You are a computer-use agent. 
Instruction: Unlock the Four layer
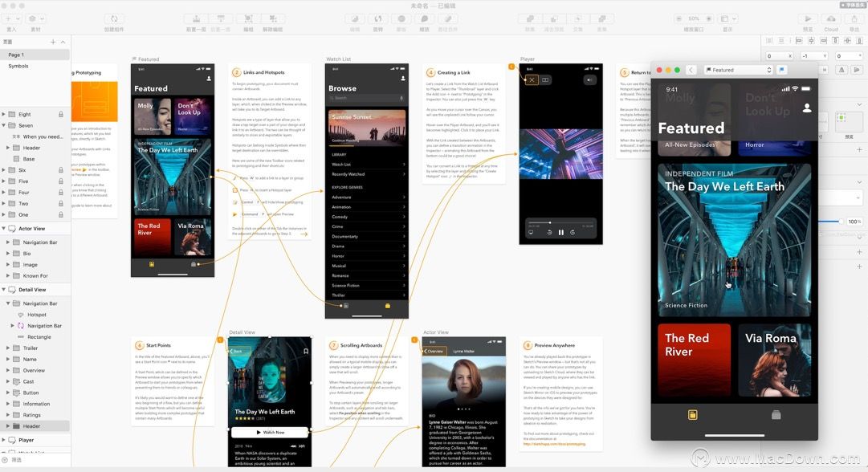click(61, 192)
